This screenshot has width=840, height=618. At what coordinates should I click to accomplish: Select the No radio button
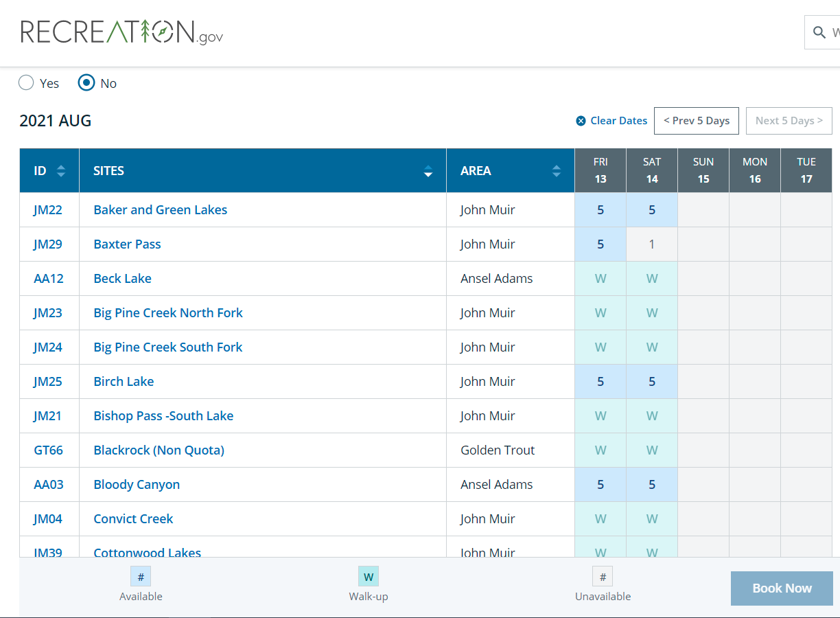click(x=86, y=83)
